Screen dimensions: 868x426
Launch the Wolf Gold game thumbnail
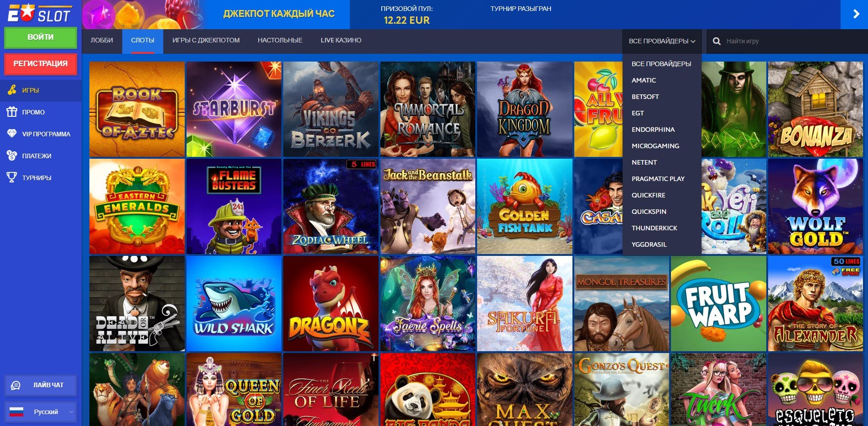pyautogui.click(x=816, y=207)
